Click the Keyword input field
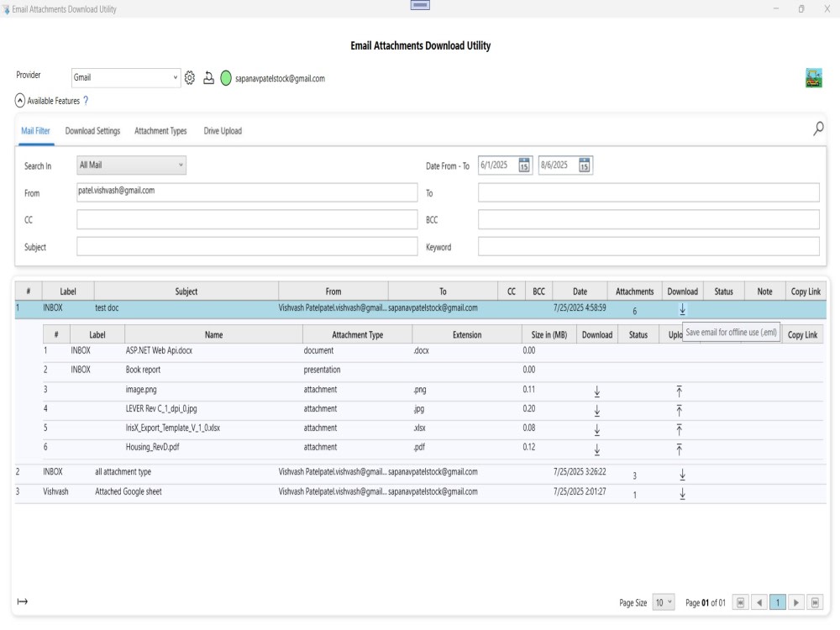This screenshot has width=840, height=630. [648, 246]
